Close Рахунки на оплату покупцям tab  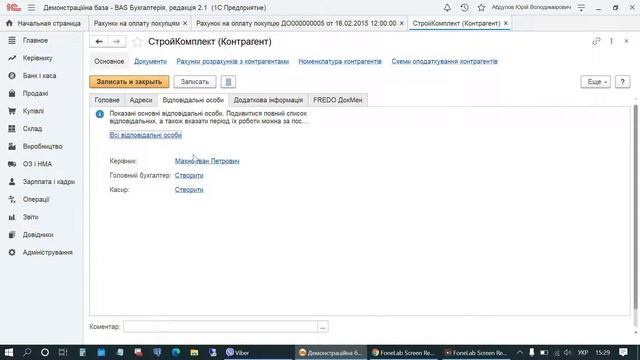click(185, 23)
